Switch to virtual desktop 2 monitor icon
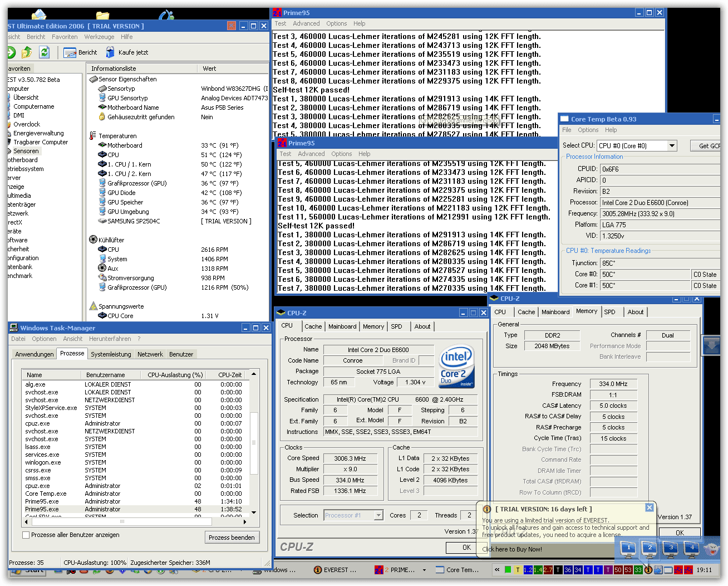The image size is (728, 586). [650, 549]
